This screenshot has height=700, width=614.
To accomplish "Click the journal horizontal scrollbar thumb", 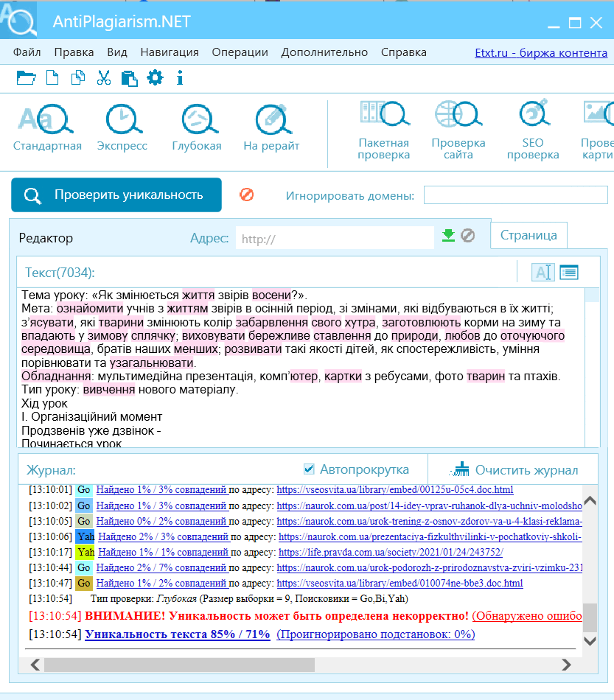I will click(x=179, y=665).
